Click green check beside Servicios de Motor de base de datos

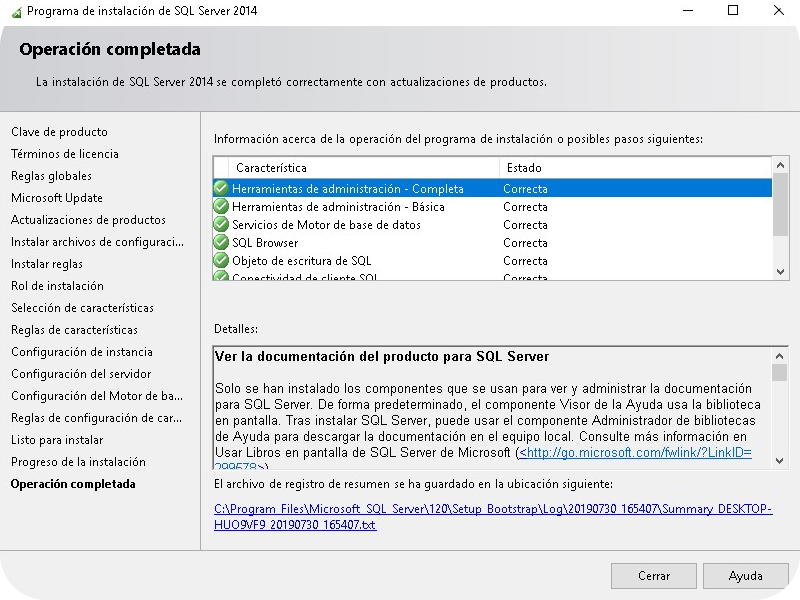pyautogui.click(x=221, y=224)
